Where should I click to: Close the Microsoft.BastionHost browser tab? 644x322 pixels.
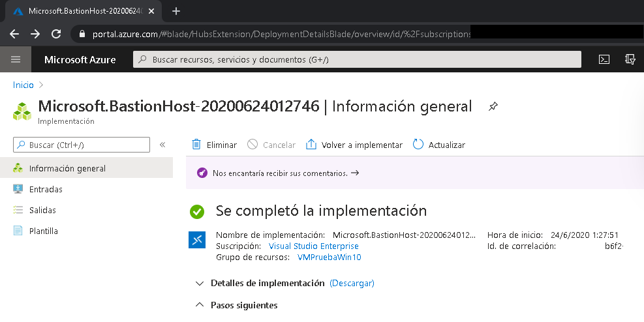coord(151,11)
